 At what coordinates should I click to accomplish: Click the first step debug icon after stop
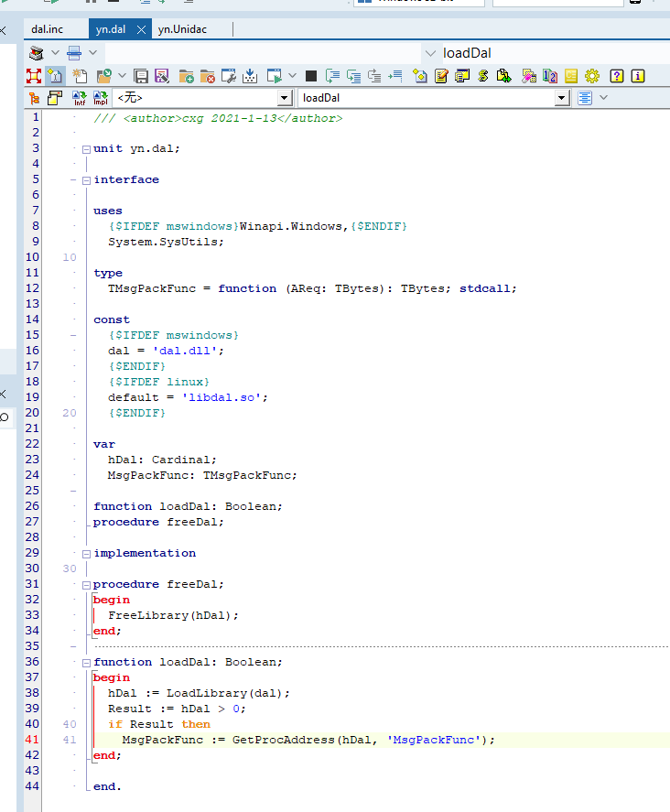(x=332, y=76)
